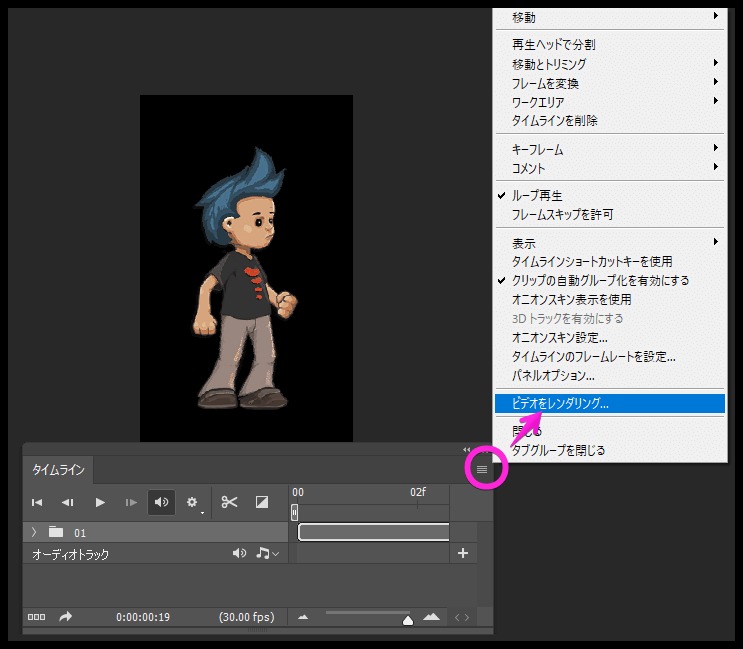The image size is (743, 649).
Task: Convert to frame animation using the bottom-left icon
Action: (36, 617)
